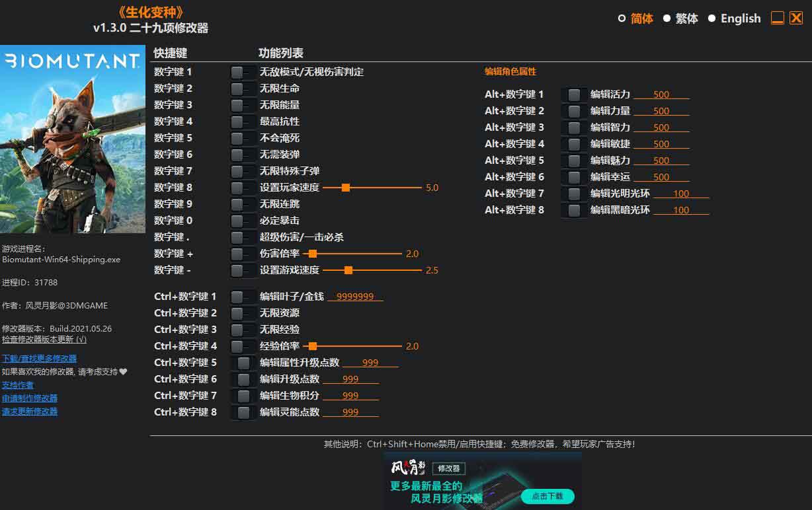This screenshot has height=510, width=812.
Task: Edit 编辑属性升级点数 value field
Action: (x=370, y=363)
